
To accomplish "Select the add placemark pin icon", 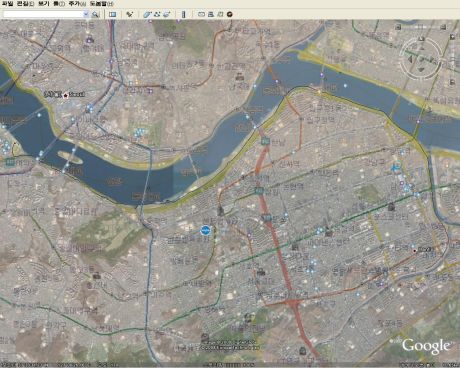I will click(130, 14).
